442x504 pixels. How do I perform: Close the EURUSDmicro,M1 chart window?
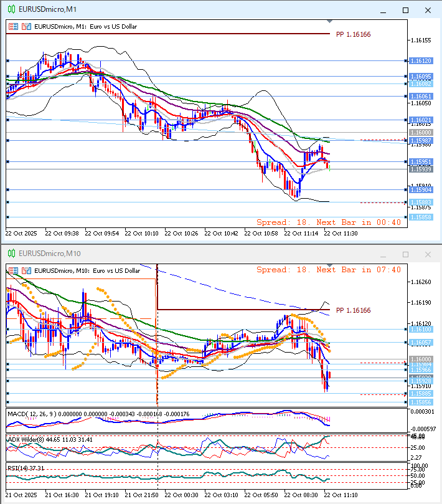428,10
